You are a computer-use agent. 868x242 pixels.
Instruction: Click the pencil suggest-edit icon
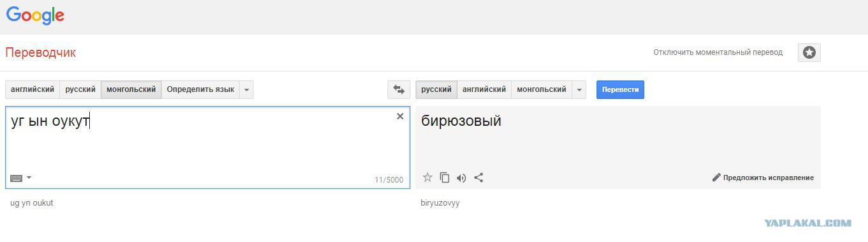716,178
